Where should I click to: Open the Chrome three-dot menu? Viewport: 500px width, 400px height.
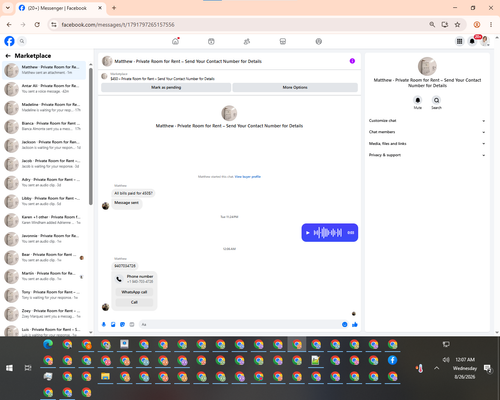point(491,25)
